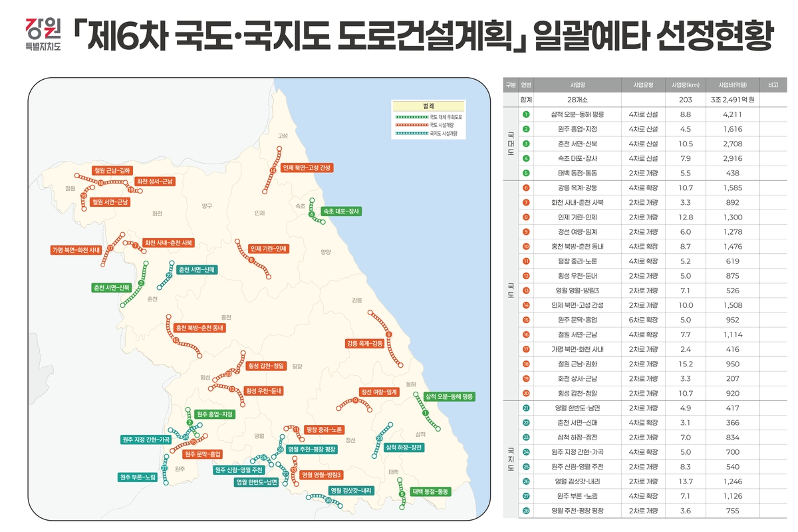The image size is (798, 532).
Task: Click the 원주 지정 간현-가곡 map label
Action: pos(146,440)
